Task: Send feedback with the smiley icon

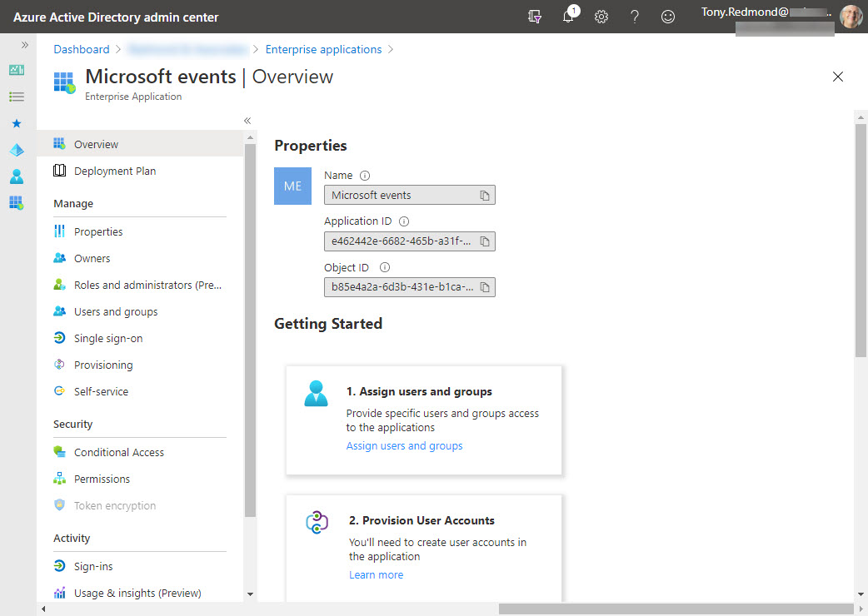Action: click(x=667, y=17)
